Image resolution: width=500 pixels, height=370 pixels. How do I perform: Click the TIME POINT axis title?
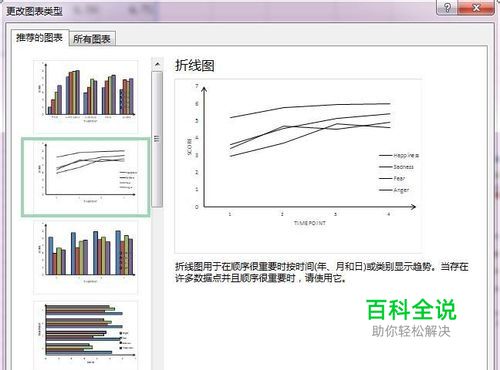click(x=310, y=223)
